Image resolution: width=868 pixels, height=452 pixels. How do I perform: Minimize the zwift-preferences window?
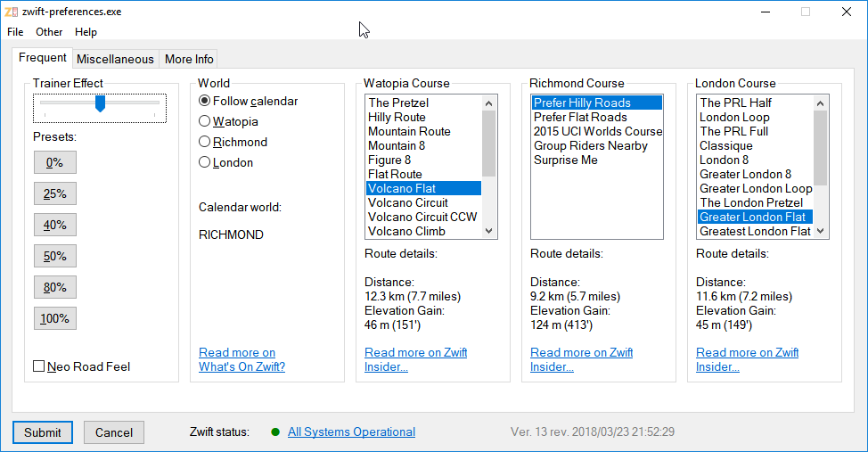point(766,12)
